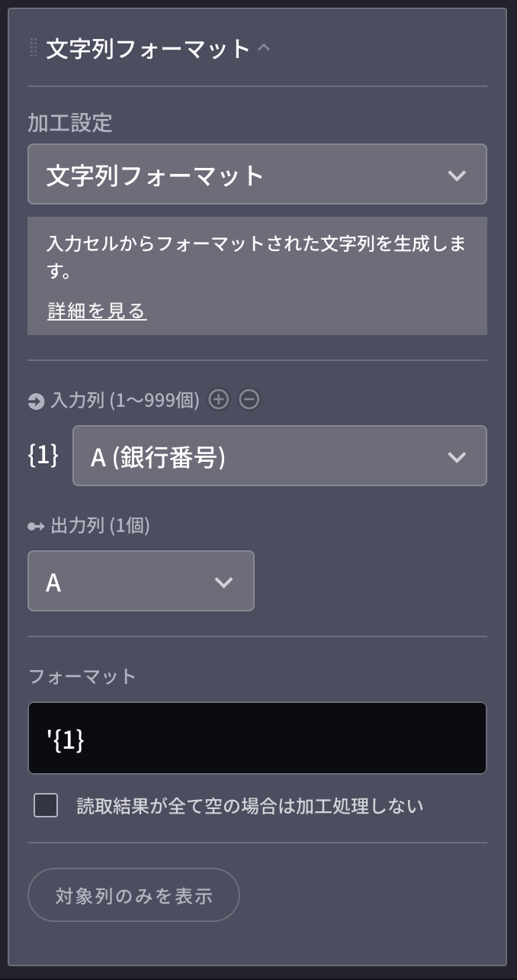The image size is (517, 980).
Task: Open the A (銀行番号) input column dropdown
Action: point(279,456)
